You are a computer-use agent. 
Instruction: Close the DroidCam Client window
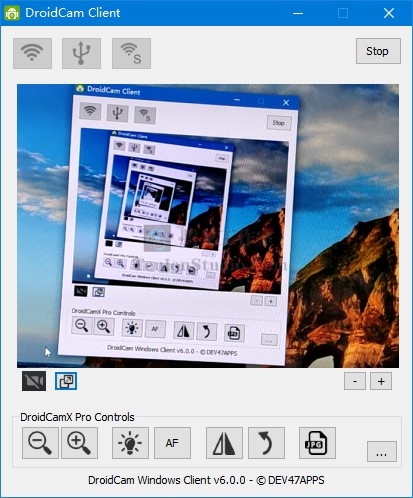click(x=389, y=13)
